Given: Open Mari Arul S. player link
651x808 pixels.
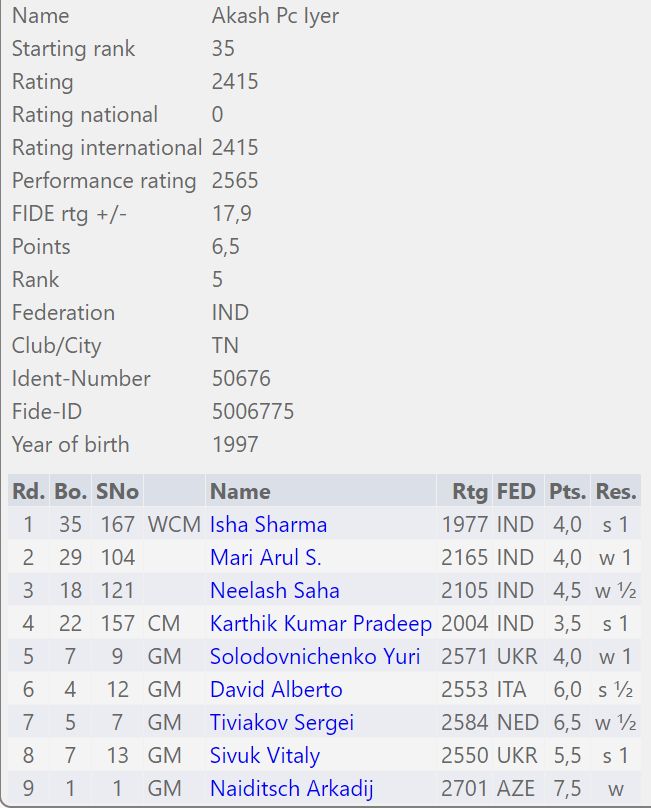Looking at the screenshot, I should click(265, 558).
